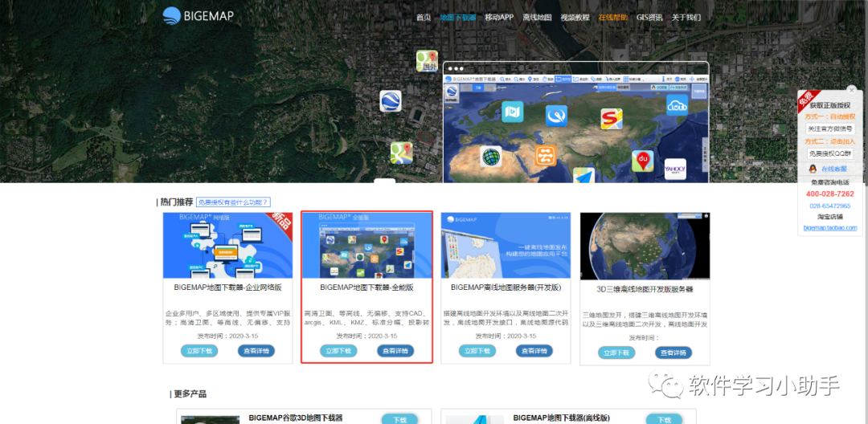This screenshot has width=868, height=424.
Task: Click 查看详情 for 全能版
Action: [x=395, y=351]
